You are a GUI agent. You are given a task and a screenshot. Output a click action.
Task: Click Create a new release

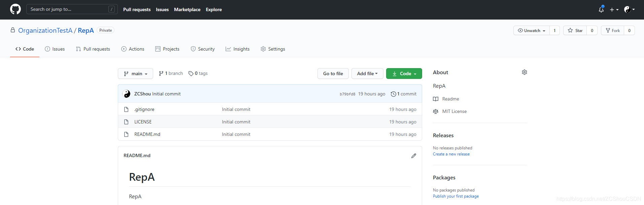point(451,154)
